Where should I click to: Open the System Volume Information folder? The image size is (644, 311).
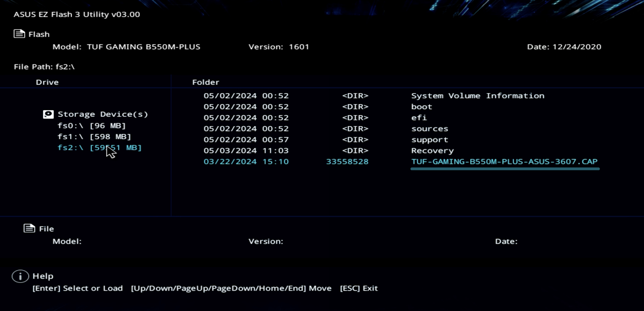tap(478, 96)
